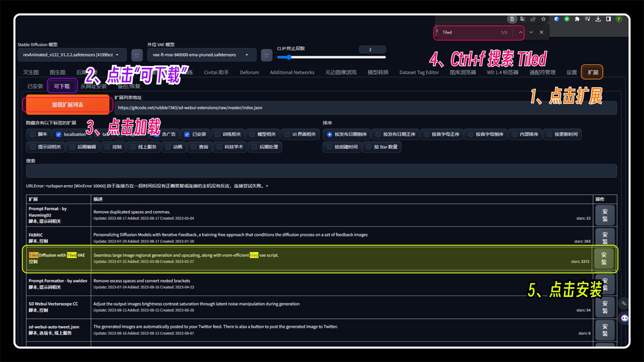The image size is (644, 362).
Task: Open the Additional Networks tab
Action: [292, 72]
